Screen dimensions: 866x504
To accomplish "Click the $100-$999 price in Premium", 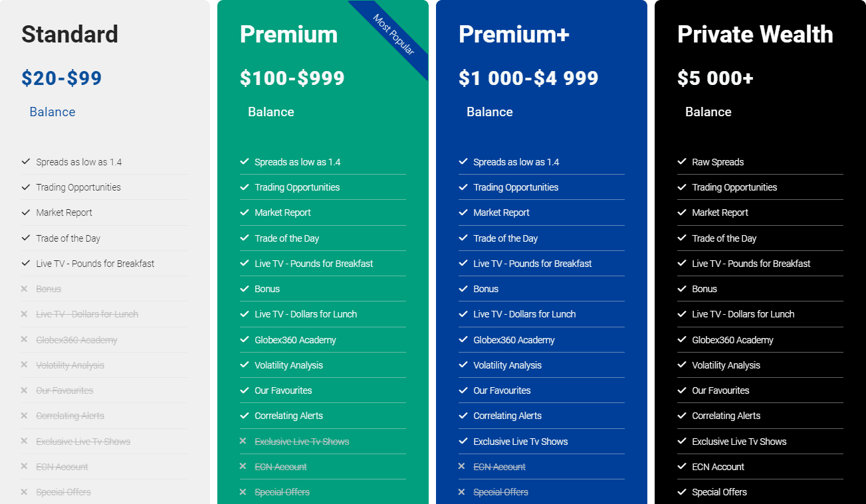I will 292,78.
